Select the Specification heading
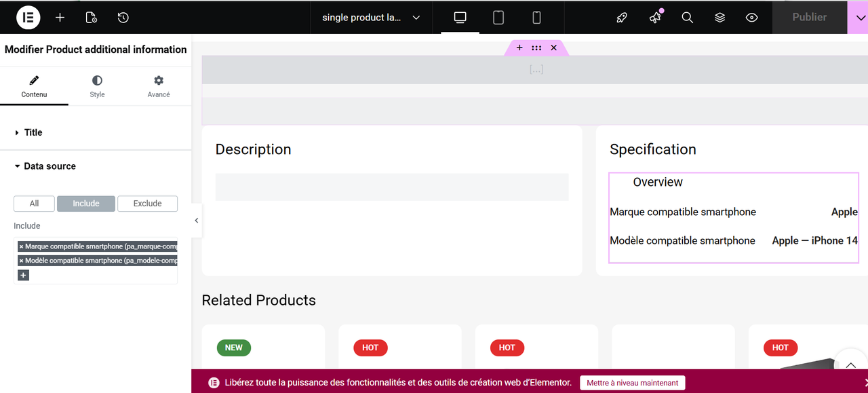 653,149
